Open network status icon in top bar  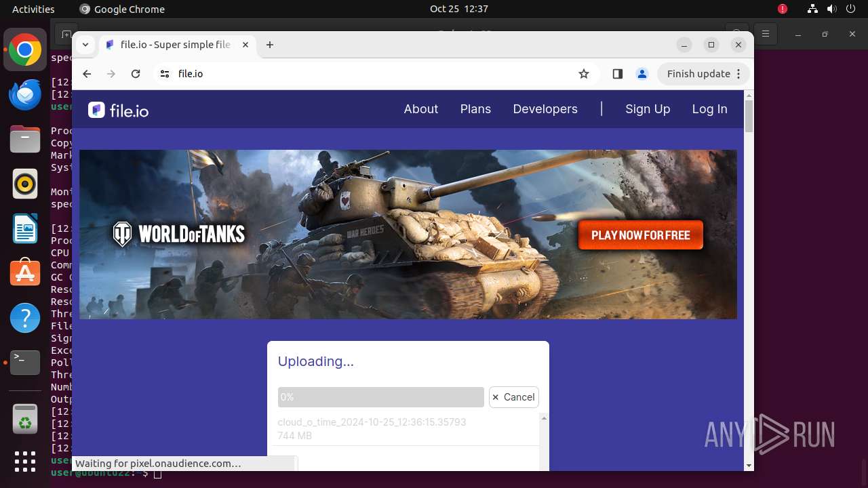[x=812, y=9]
